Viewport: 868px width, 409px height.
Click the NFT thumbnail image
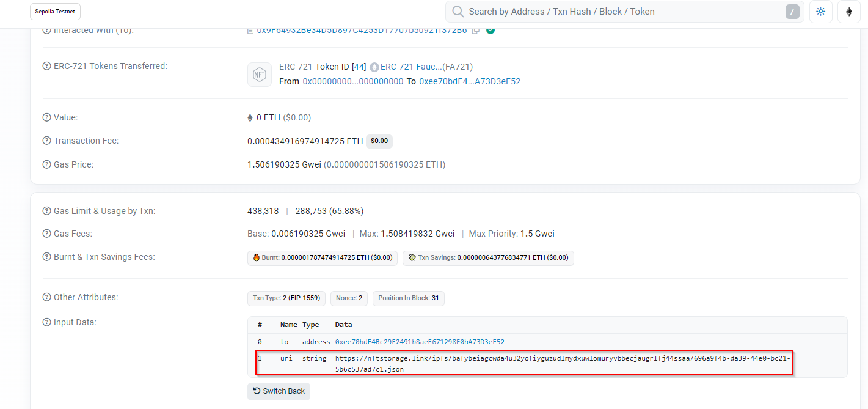259,75
